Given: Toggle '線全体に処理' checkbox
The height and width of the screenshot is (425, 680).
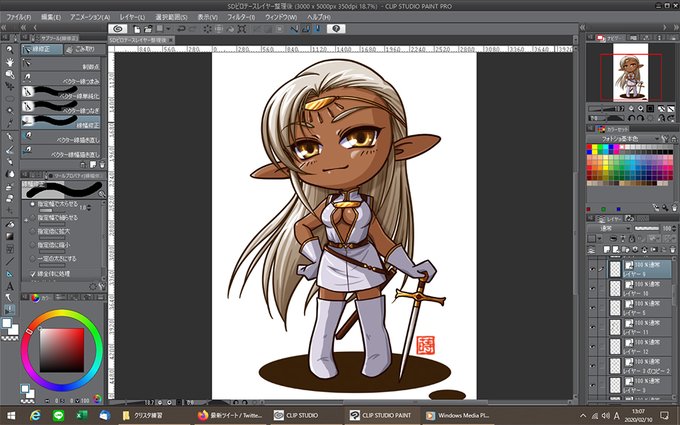Looking at the screenshot, I should pos(33,274).
